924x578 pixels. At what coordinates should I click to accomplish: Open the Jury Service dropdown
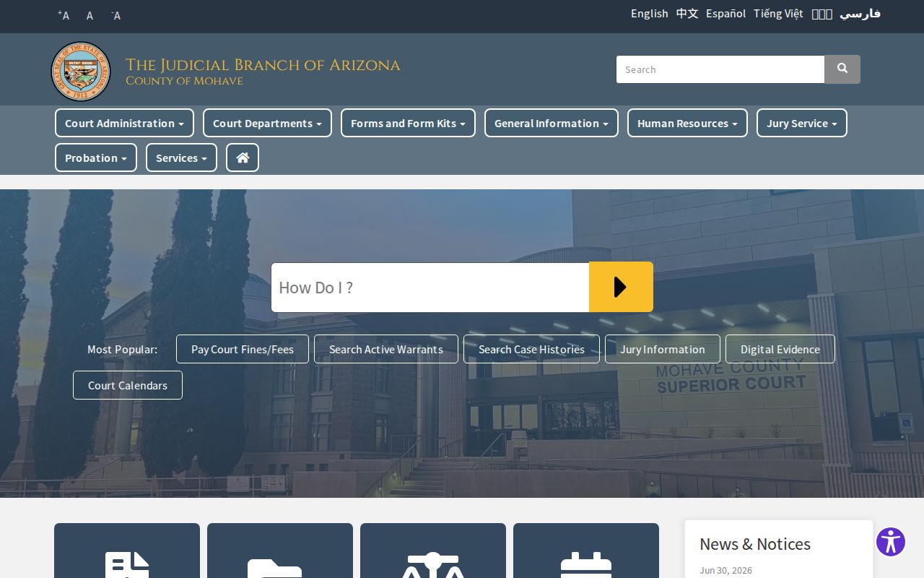click(802, 123)
